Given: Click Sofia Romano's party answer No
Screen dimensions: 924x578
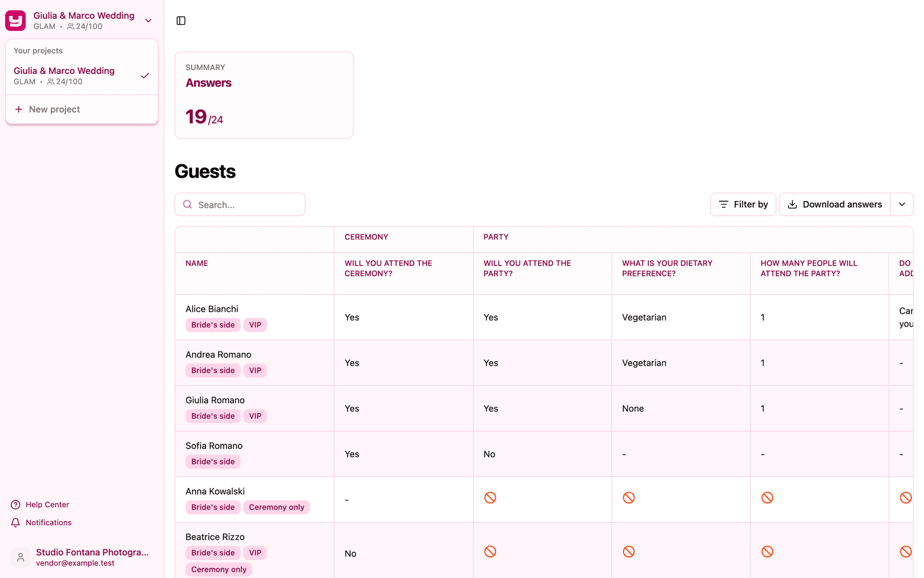Looking at the screenshot, I should [x=489, y=454].
